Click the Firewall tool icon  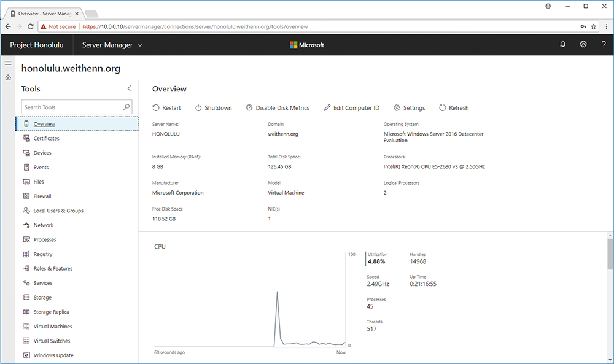tap(26, 196)
